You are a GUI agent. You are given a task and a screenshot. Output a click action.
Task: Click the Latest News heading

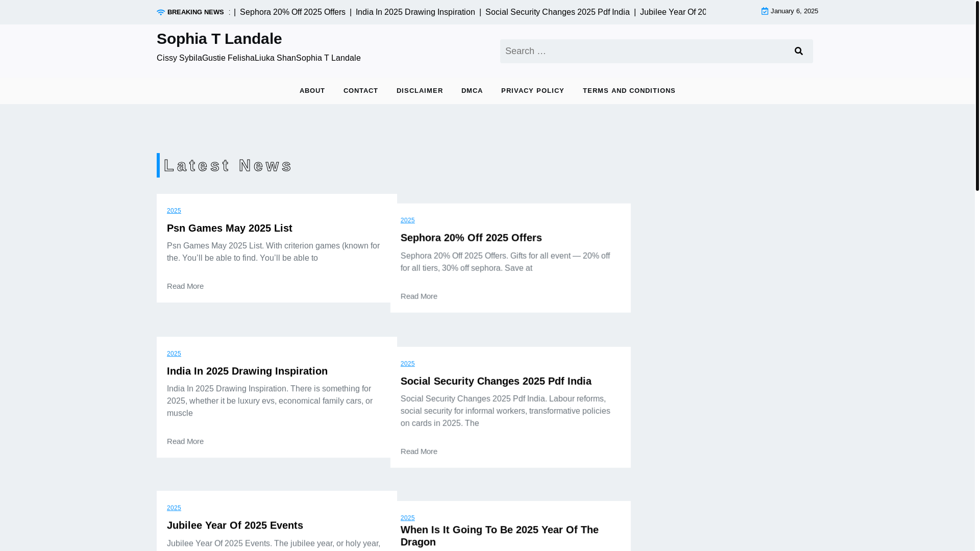pos(228,165)
